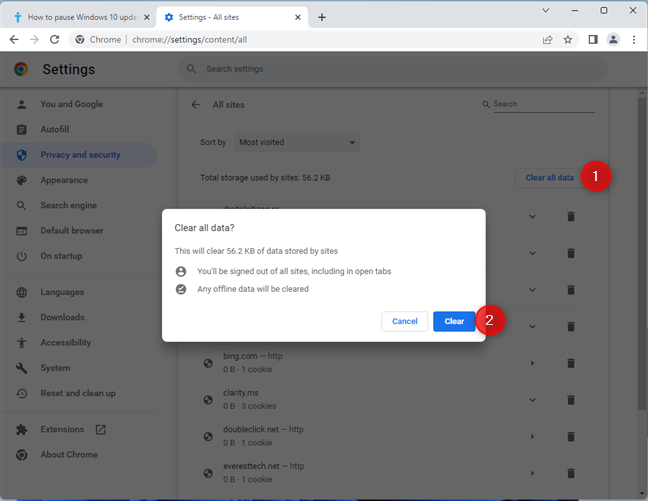Reload the current page

[55, 40]
